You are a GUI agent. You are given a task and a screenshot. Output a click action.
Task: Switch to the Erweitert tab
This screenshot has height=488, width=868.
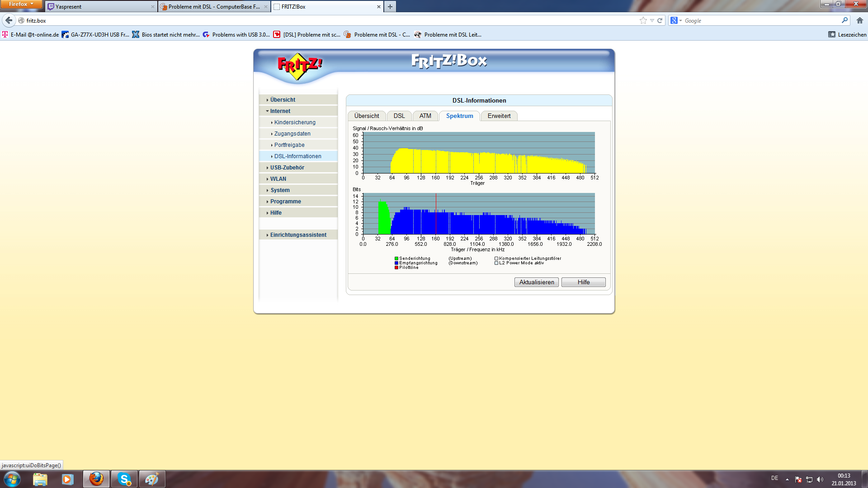pos(499,116)
